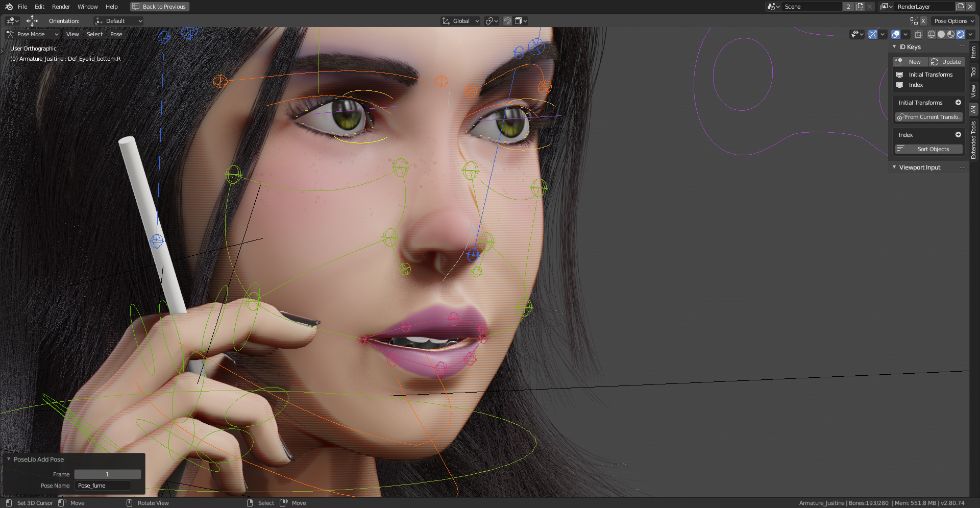Open the Item sidebar tab
Screen dimensions: 980x508
tap(974, 52)
